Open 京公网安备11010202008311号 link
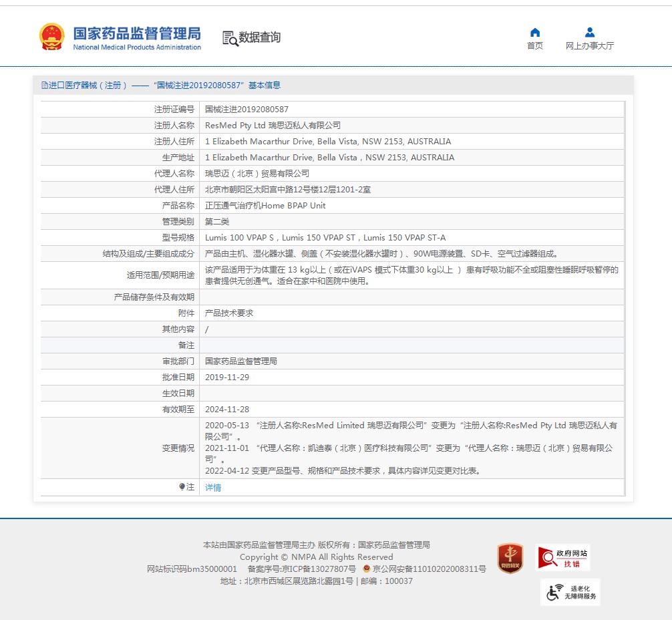Screen dimensions: 672x620 tap(429, 569)
